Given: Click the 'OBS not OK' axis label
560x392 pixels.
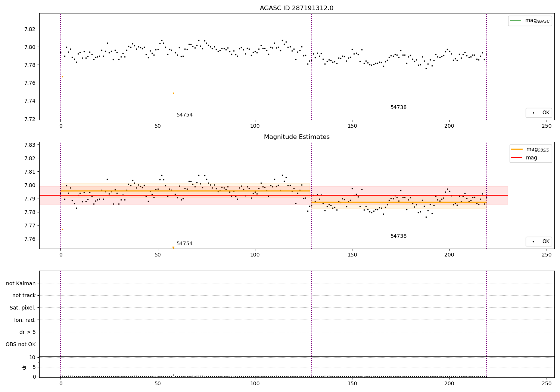Looking at the screenshot, I should tap(21, 344).
